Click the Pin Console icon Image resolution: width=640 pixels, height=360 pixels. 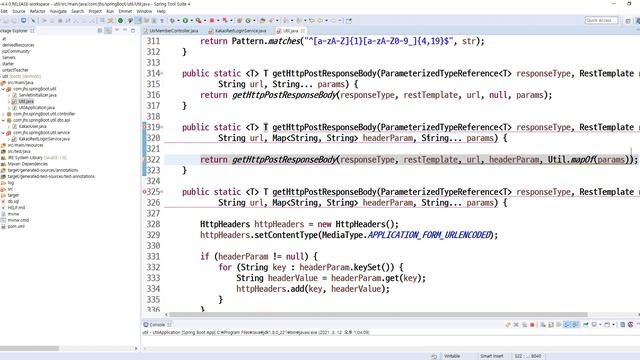[586, 325]
